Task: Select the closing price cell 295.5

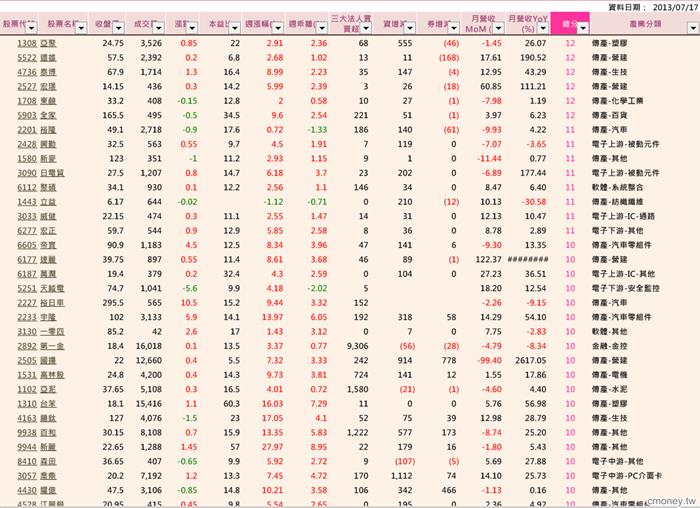Action: coord(113,303)
